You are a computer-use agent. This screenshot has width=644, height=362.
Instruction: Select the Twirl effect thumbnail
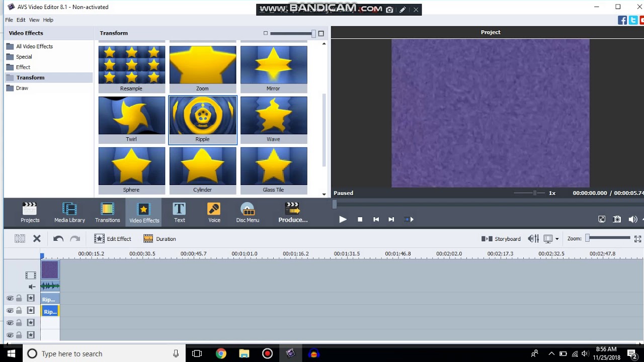pyautogui.click(x=132, y=120)
